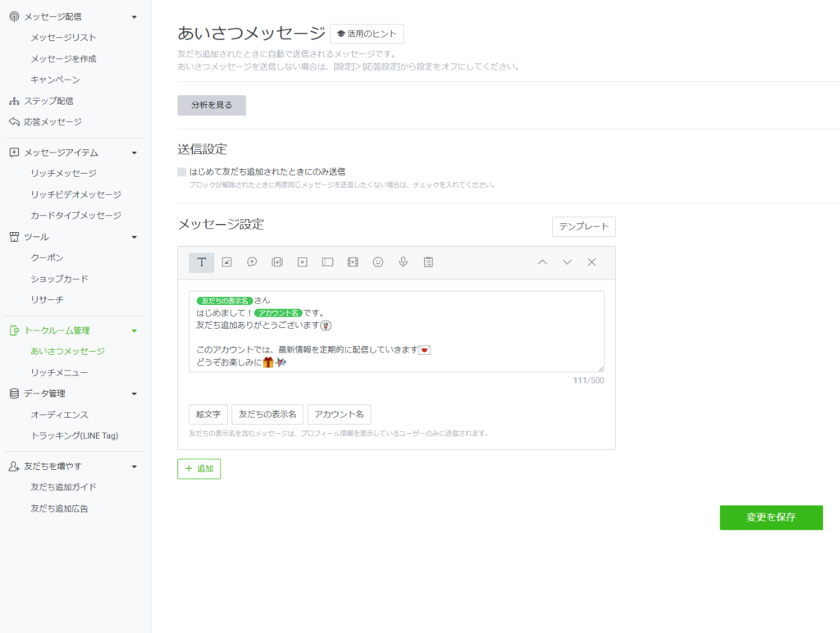Move message block down with arrow
The image size is (840, 633).
(x=567, y=262)
